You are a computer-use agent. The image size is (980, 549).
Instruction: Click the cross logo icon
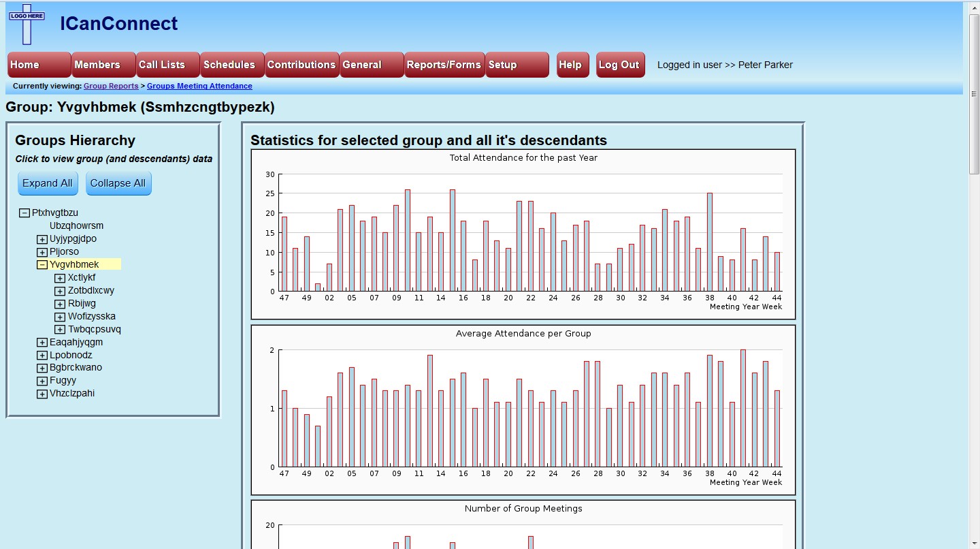[x=27, y=24]
